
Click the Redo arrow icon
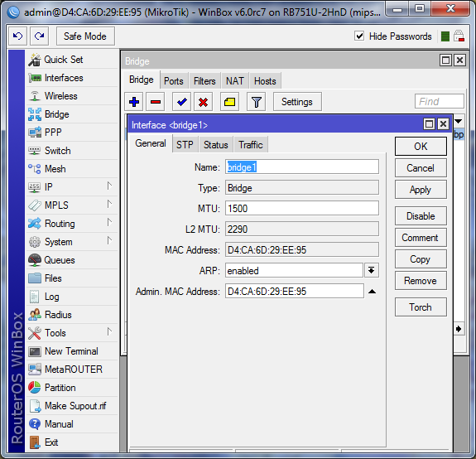[40, 36]
